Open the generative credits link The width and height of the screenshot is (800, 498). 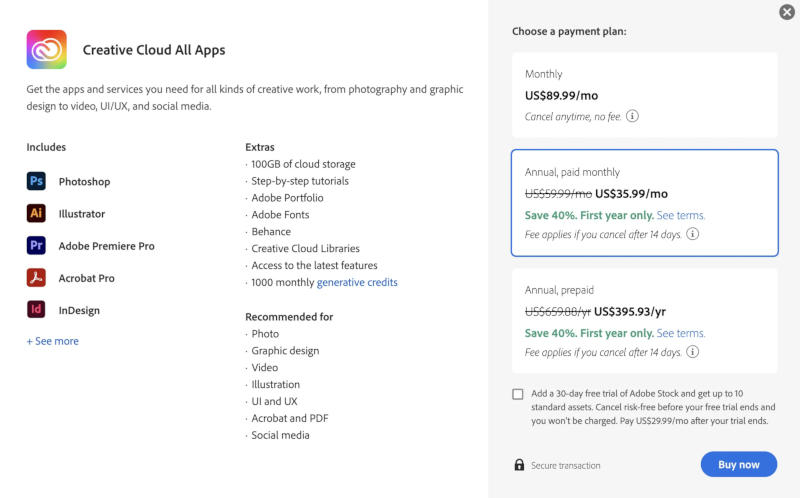(357, 282)
